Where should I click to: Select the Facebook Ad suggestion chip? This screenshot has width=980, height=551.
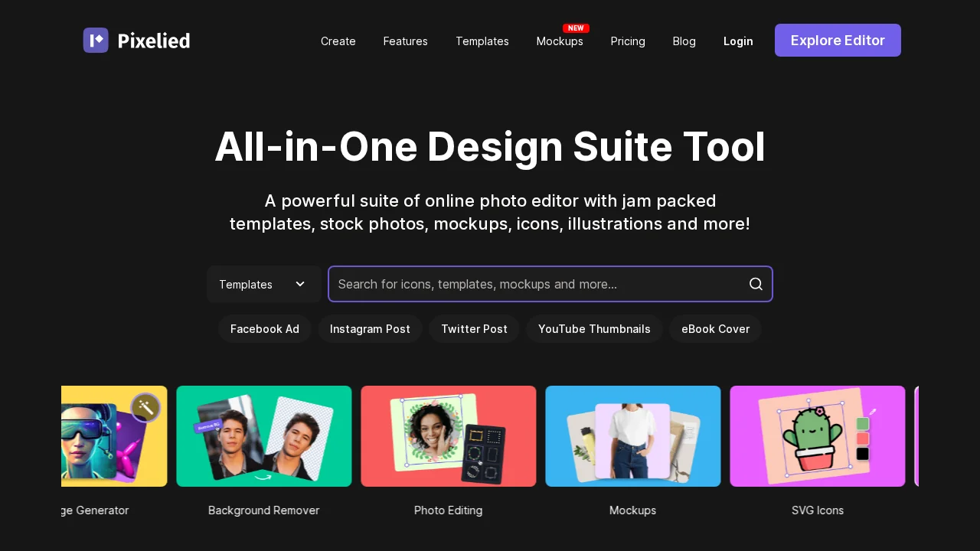pyautogui.click(x=264, y=329)
